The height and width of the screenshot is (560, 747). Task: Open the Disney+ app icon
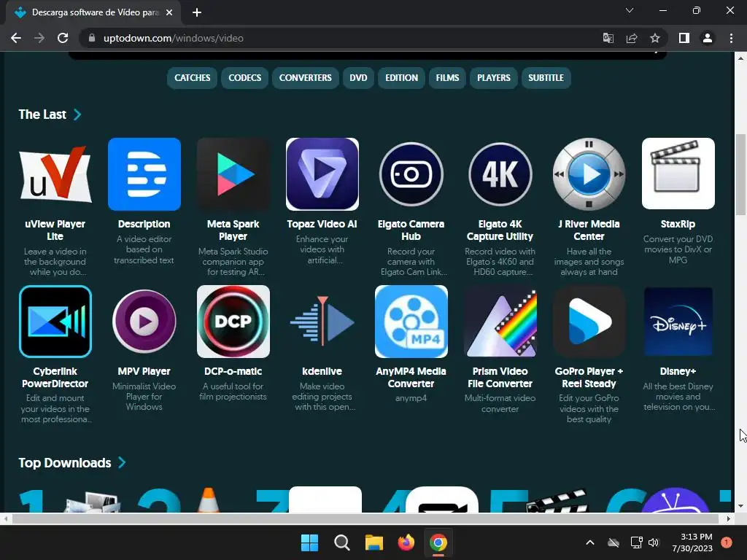[x=678, y=322]
